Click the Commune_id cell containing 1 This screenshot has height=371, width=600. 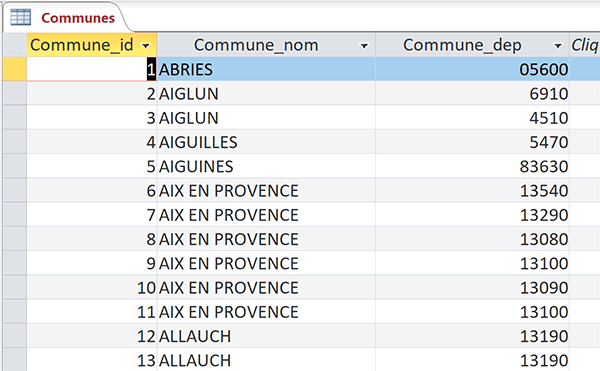click(x=91, y=69)
